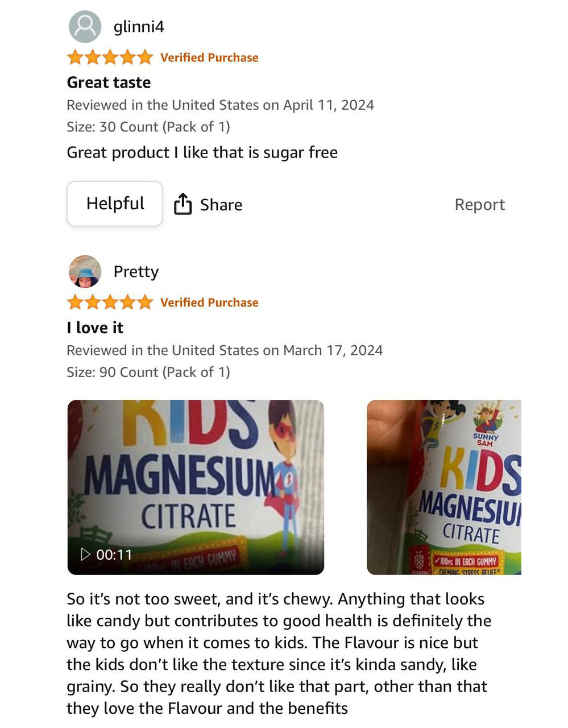Click the April 11, 2024 review date line
This screenshot has height=728, width=568.
(220, 105)
